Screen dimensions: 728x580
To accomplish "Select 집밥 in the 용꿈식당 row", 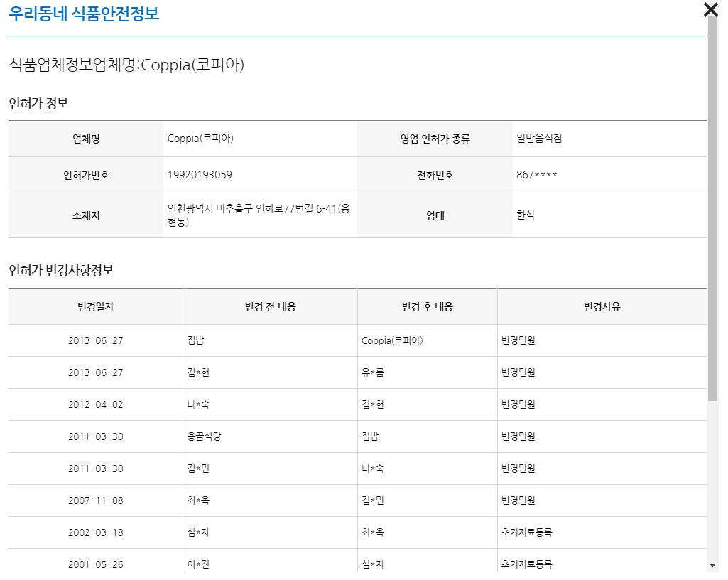I will coord(370,436).
